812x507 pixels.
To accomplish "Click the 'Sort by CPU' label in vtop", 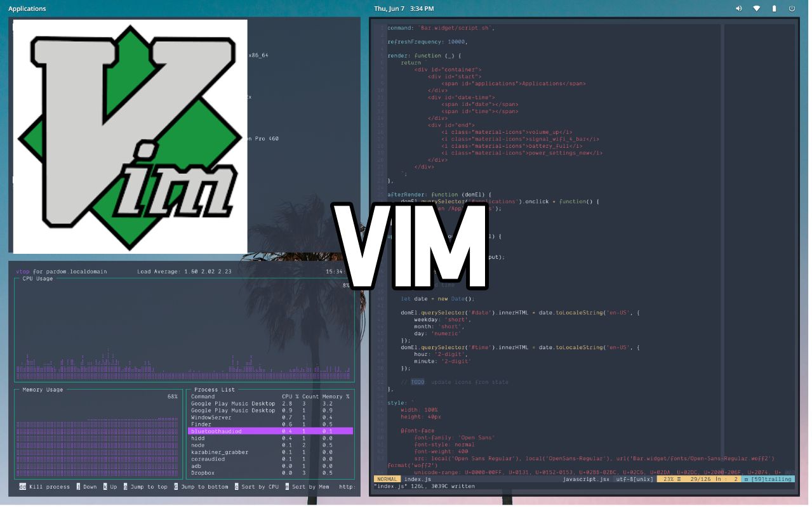I will [260, 487].
